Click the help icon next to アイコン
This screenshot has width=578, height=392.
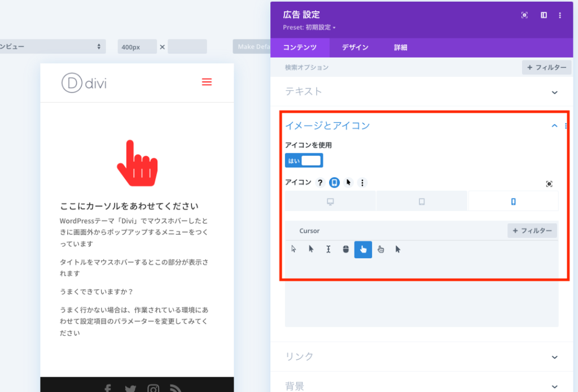pyautogui.click(x=321, y=182)
